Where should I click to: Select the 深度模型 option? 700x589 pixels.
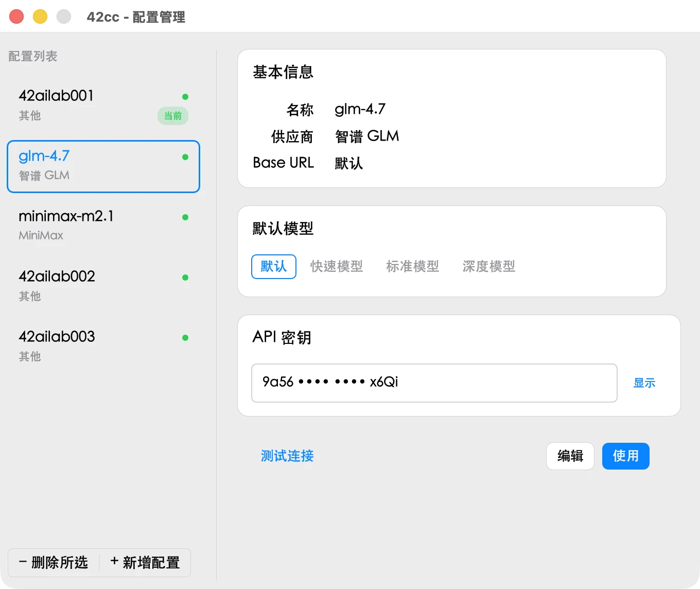point(488,267)
